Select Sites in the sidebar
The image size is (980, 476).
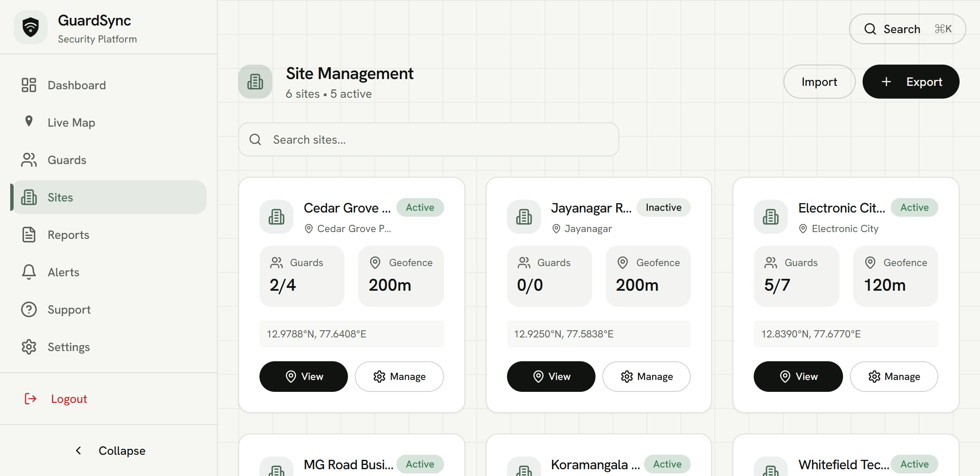(109, 197)
